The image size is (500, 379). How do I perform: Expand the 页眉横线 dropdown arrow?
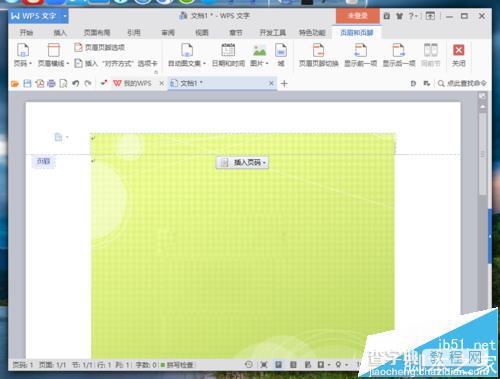pos(67,63)
